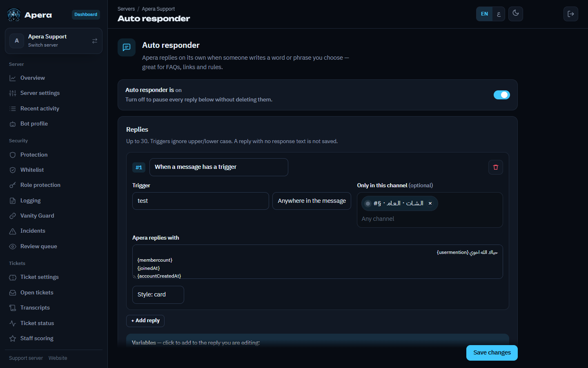This screenshot has width=588, height=368.
Task: Open Transcripts in the sidebar
Action: tap(53, 308)
